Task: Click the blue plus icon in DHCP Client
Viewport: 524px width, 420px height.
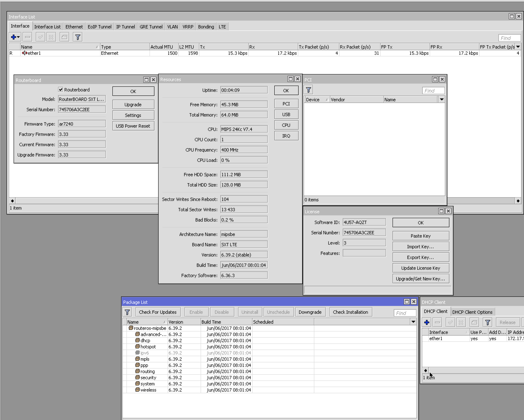Action: coord(427,322)
